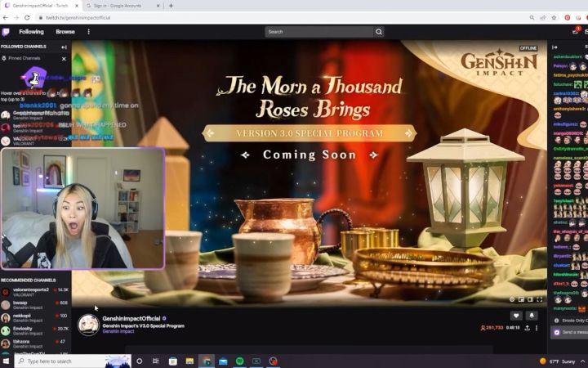
Task: Open the VALORANT followed channel row
Action: click(x=35, y=141)
